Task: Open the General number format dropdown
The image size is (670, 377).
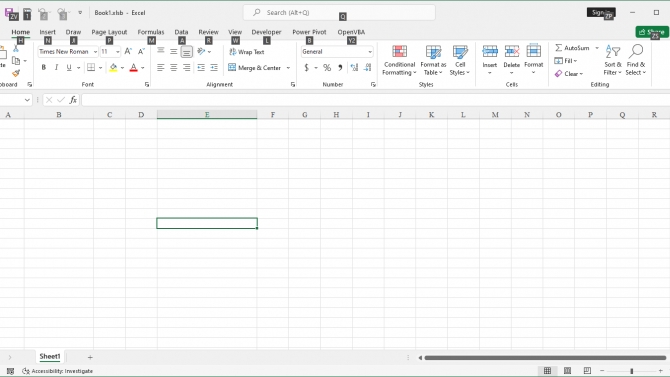Action: pos(370,52)
